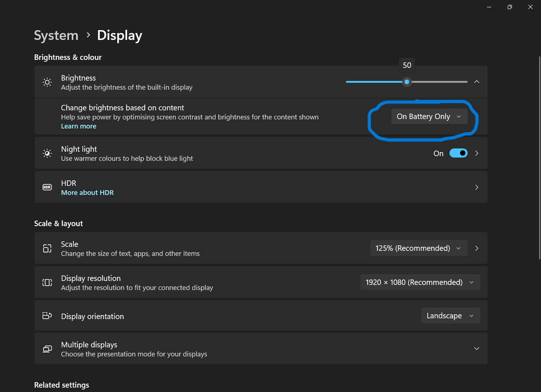Screen dimensions: 541x392
Task: Click the Scale & layout heading
Action: [x=58, y=224]
